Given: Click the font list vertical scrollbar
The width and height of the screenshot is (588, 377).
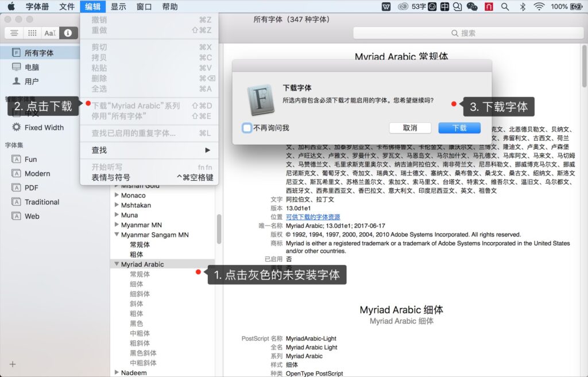Looking at the screenshot, I should tap(219, 230).
